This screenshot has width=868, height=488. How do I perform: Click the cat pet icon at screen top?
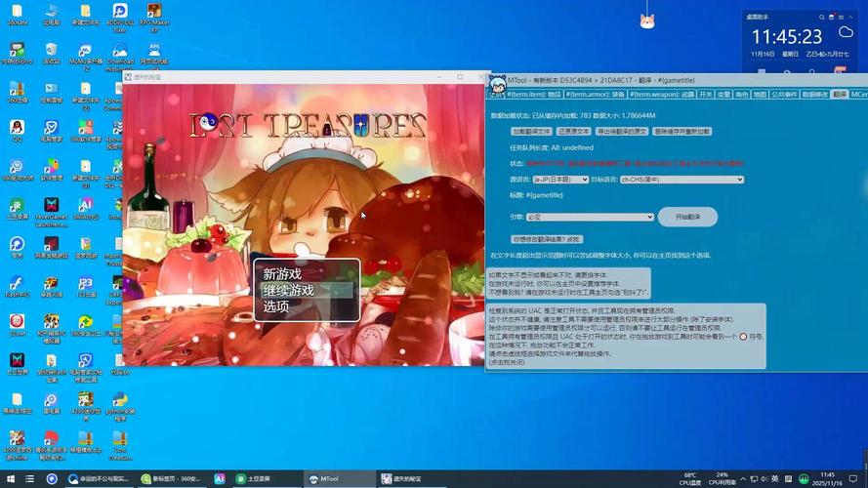click(x=647, y=21)
